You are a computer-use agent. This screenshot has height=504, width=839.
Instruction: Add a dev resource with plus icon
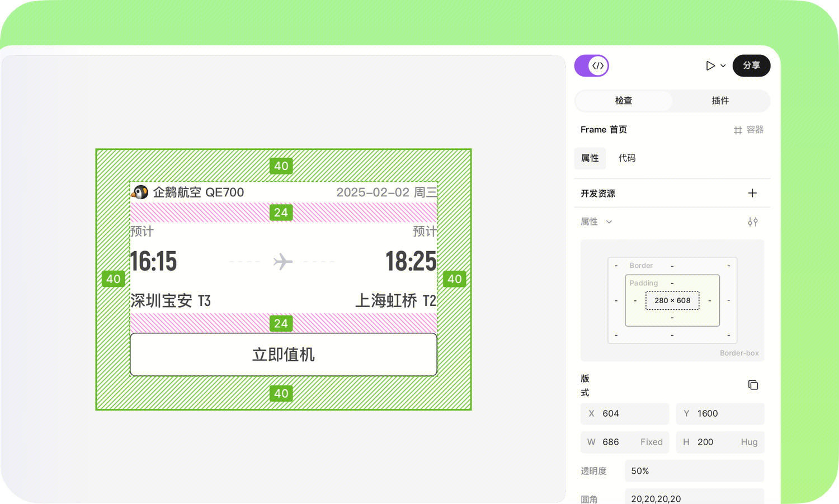click(752, 193)
